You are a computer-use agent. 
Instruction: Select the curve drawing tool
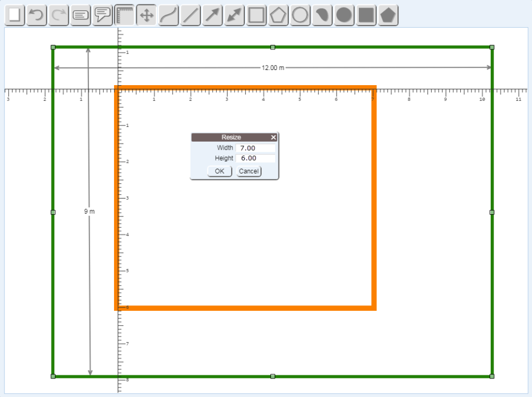coord(169,15)
